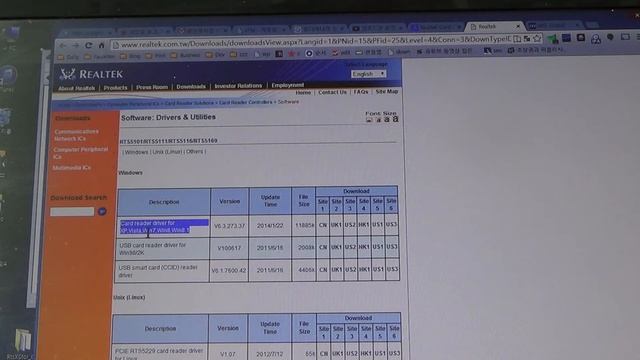Open Investor Relations menu
This screenshot has width=640, height=360.
point(238,86)
